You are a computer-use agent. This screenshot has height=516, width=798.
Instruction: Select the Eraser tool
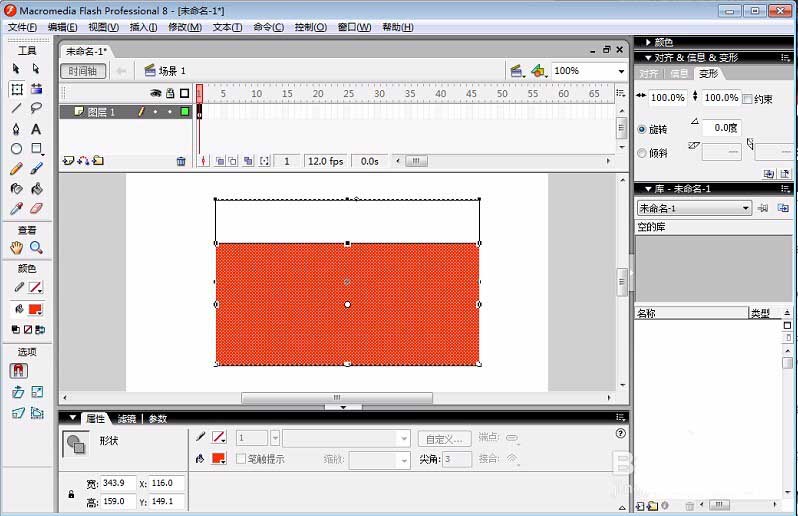36,208
